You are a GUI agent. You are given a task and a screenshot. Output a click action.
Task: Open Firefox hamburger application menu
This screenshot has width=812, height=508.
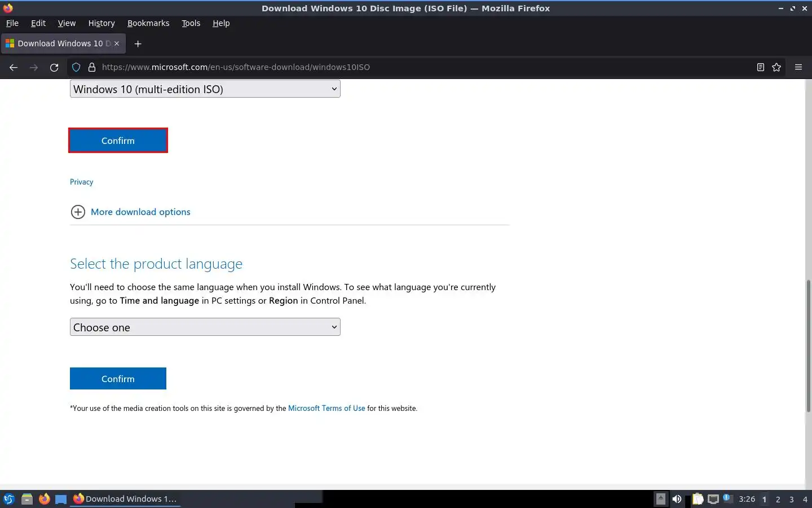(x=798, y=67)
